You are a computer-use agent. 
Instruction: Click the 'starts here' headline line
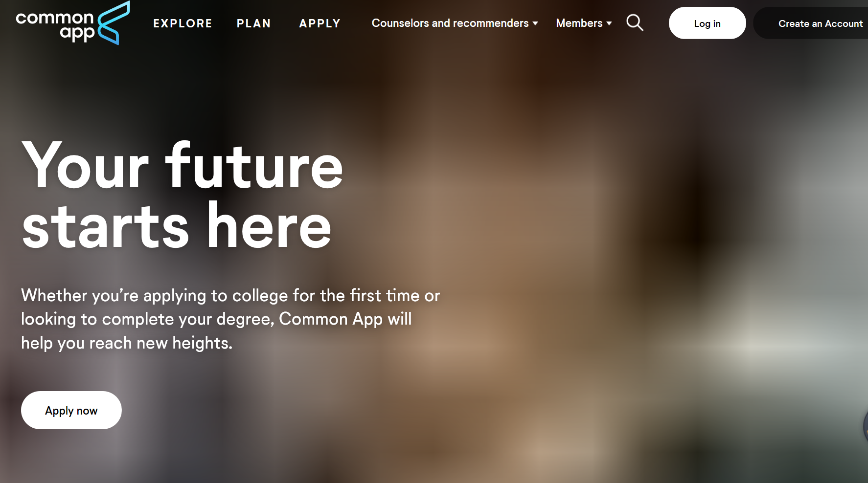coord(177,226)
